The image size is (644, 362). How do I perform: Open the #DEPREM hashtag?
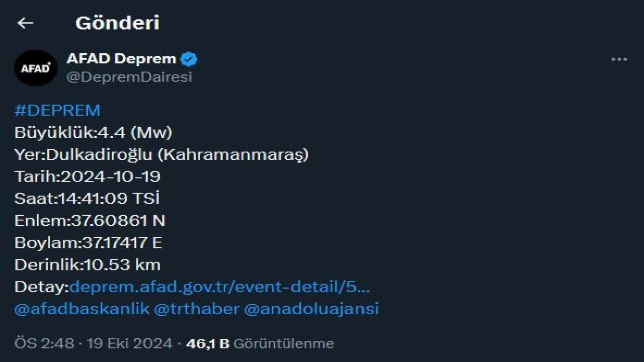point(57,110)
